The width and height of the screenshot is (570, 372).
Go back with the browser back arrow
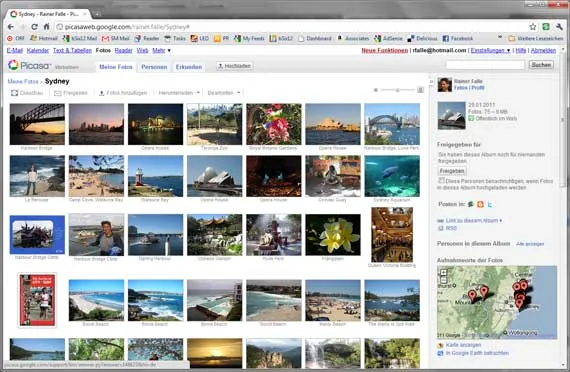[11, 27]
